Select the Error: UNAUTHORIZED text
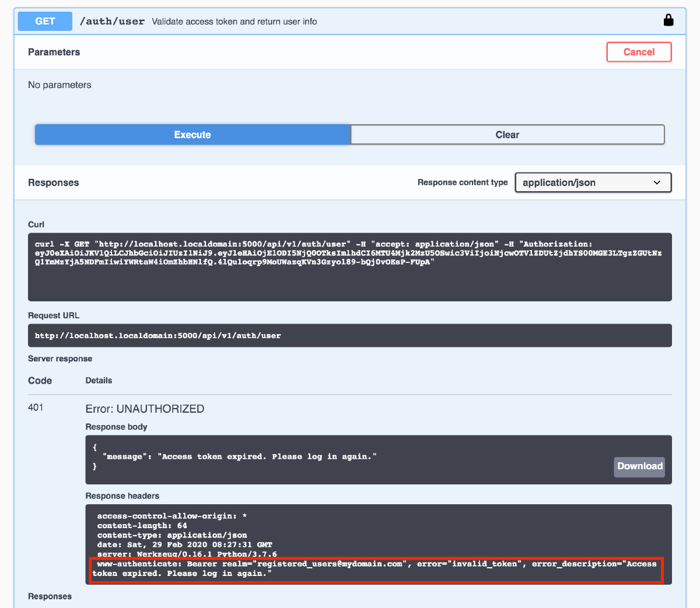700x608 pixels. [145, 409]
